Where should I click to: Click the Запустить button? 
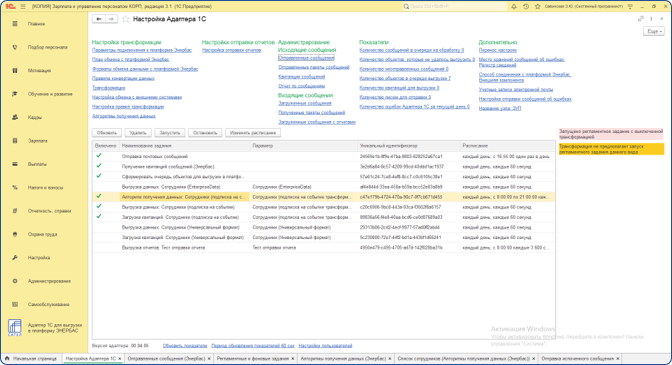(x=170, y=133)
